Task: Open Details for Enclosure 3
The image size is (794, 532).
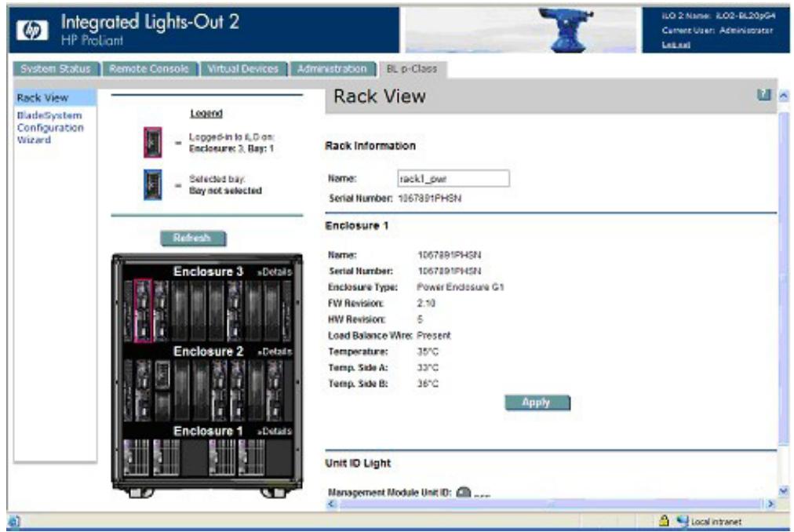Action: tap(275, 272)
